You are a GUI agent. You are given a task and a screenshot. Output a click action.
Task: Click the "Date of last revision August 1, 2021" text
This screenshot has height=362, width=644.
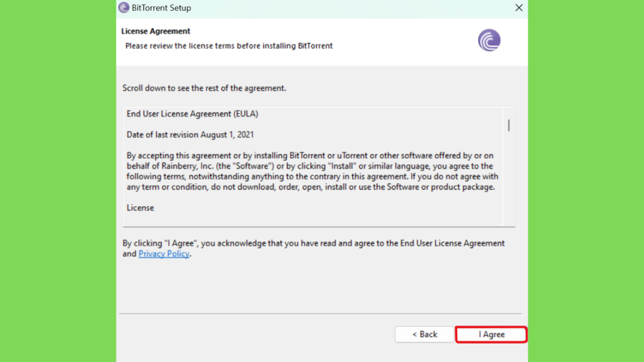[x=190, y=135]
